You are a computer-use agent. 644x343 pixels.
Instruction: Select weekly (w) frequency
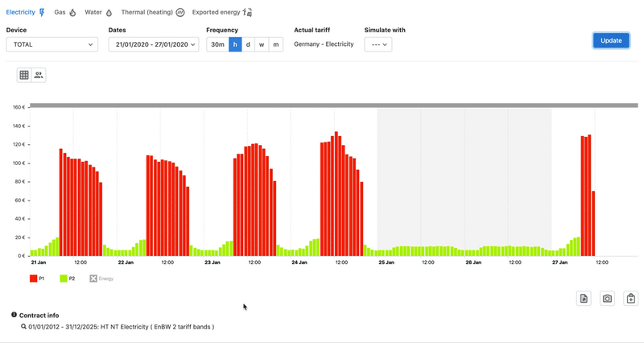coord(262,44)
